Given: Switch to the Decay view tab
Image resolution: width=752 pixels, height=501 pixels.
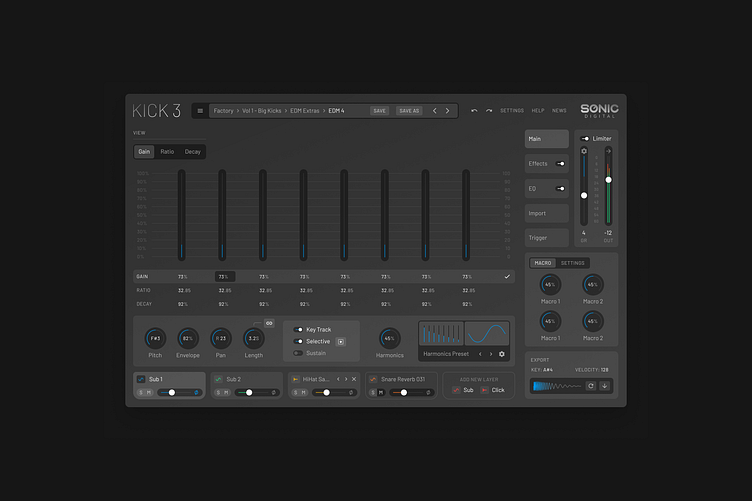Looking at the screenshot, I should coord(192,152).
